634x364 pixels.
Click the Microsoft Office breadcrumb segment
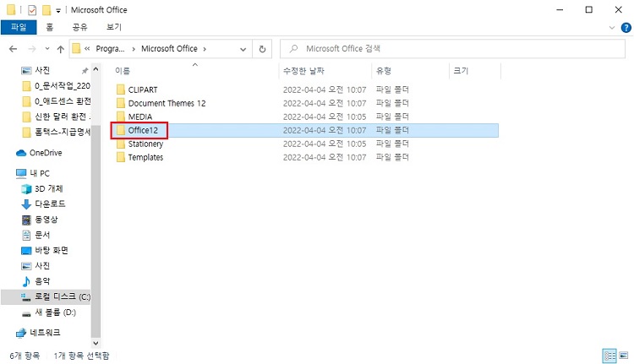(169, 49)
